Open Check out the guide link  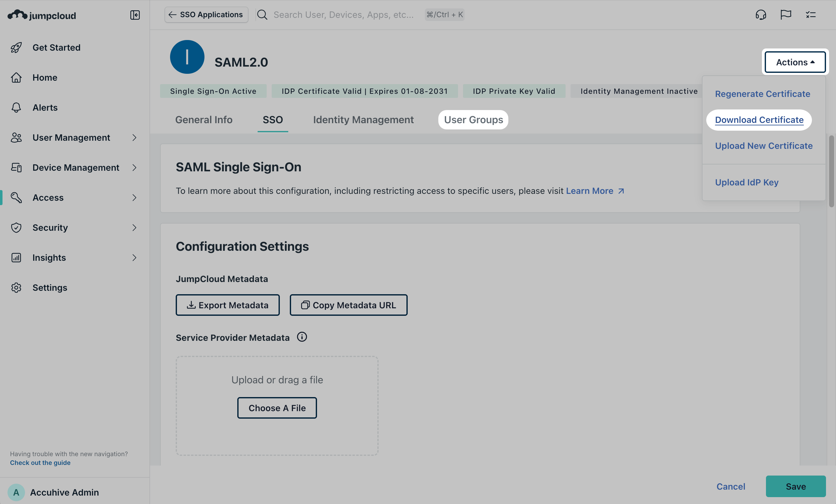click(40, 463)
